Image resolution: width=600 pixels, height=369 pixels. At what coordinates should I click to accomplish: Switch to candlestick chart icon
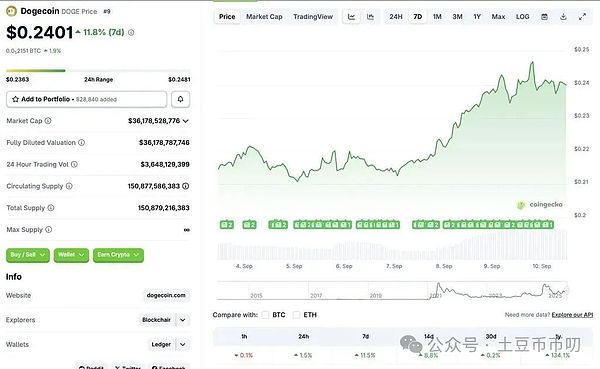[370, 17]
